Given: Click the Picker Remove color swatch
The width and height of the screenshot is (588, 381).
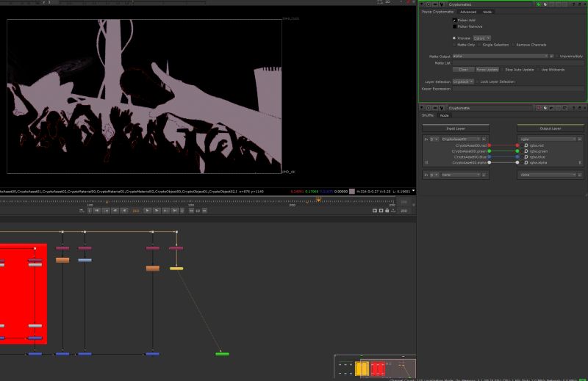Looking at the screenshot, I should 454,26.
